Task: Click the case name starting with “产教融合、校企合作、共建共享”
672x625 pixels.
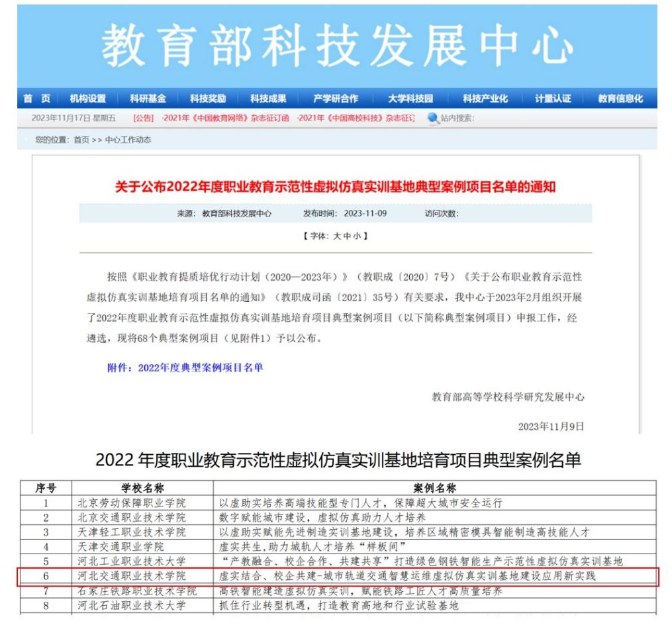Action: 422,561
